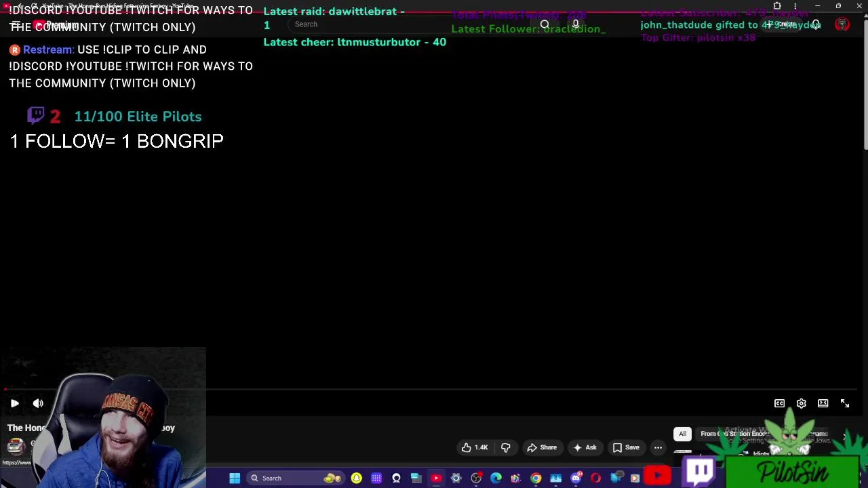Submit search with the magnifier icon
This screenshot has height=488, width=868.
545,24
